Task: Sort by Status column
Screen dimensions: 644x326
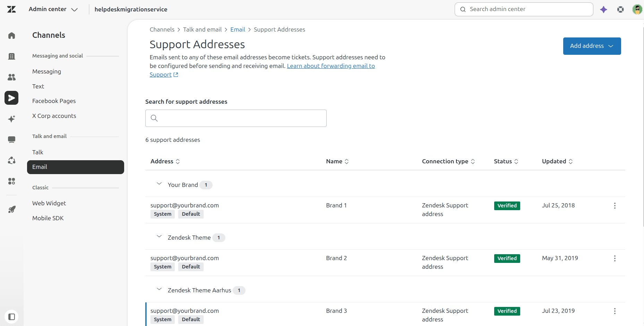Action: pyautogui.click(x=506, y=161)
